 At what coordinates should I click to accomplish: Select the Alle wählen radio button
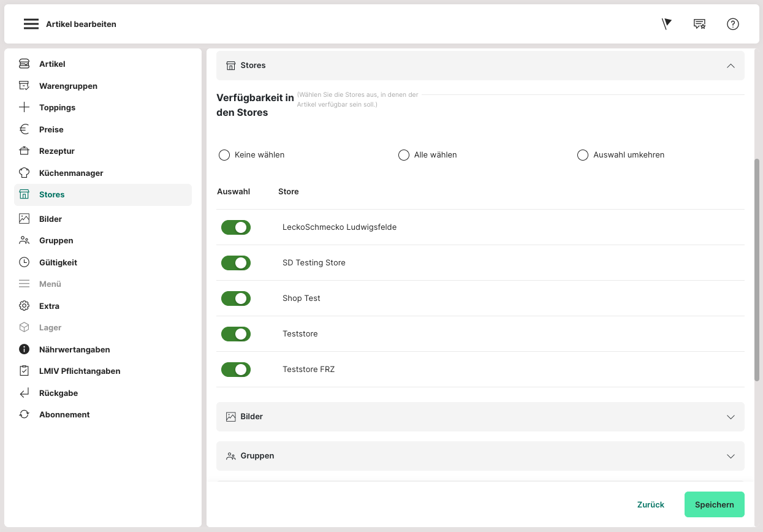(404, 155)
